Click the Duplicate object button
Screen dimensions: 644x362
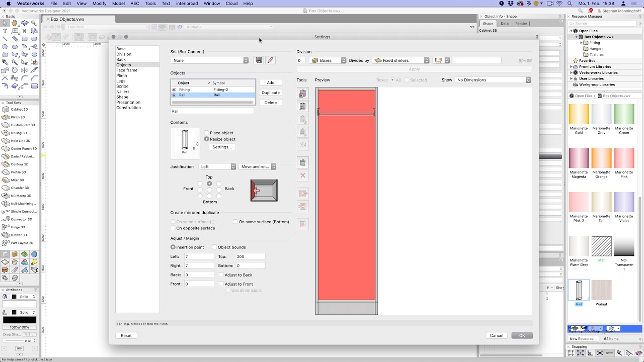[x=271, y=93]
